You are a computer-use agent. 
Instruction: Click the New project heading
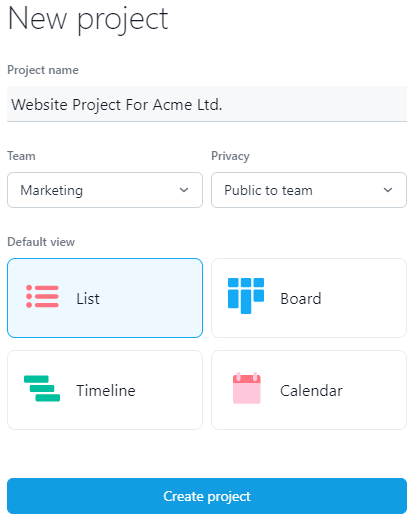88,19
